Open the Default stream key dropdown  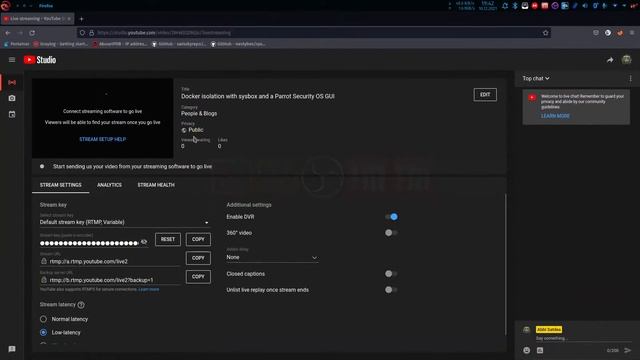[x=124, y=222]
